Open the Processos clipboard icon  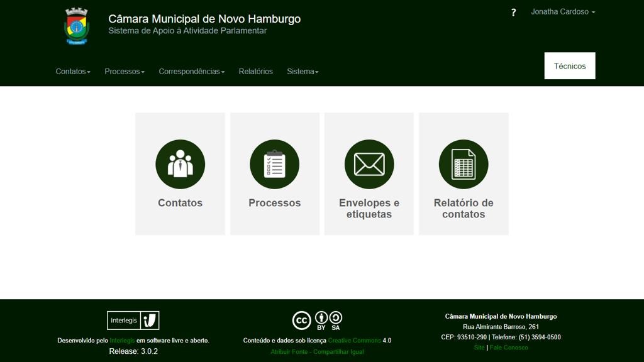click(x=274, y=164)
